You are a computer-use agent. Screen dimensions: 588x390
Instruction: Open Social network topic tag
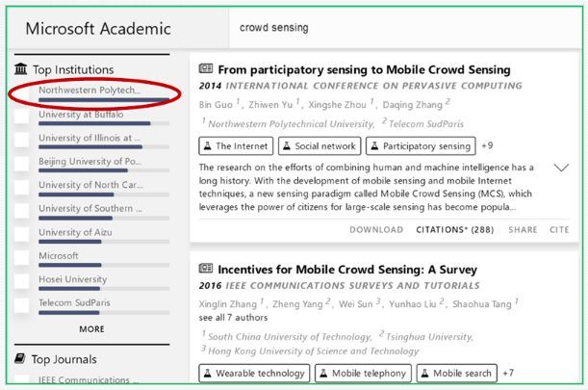pyautogui.click(x=320, y=146)
